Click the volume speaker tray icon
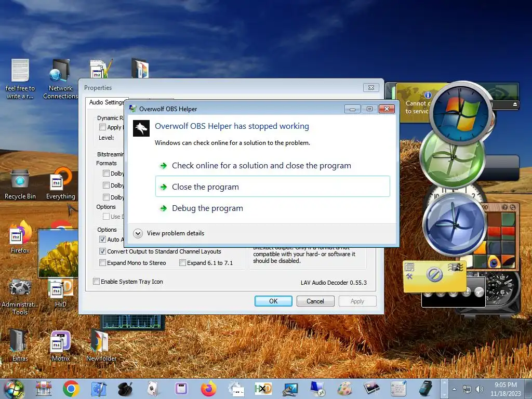Image resolution: width=532 pixels, height=399 pixels. pyautogui.click(x=479, y=389)
